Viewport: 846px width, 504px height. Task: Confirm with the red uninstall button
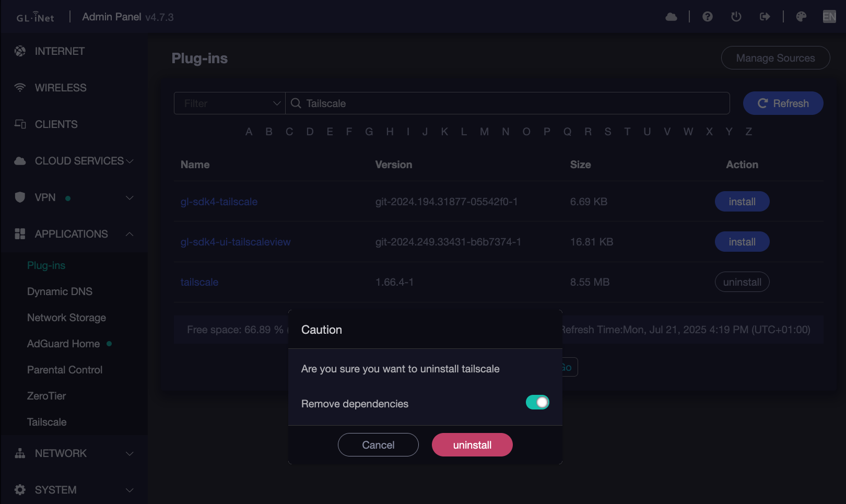point(472,445)
